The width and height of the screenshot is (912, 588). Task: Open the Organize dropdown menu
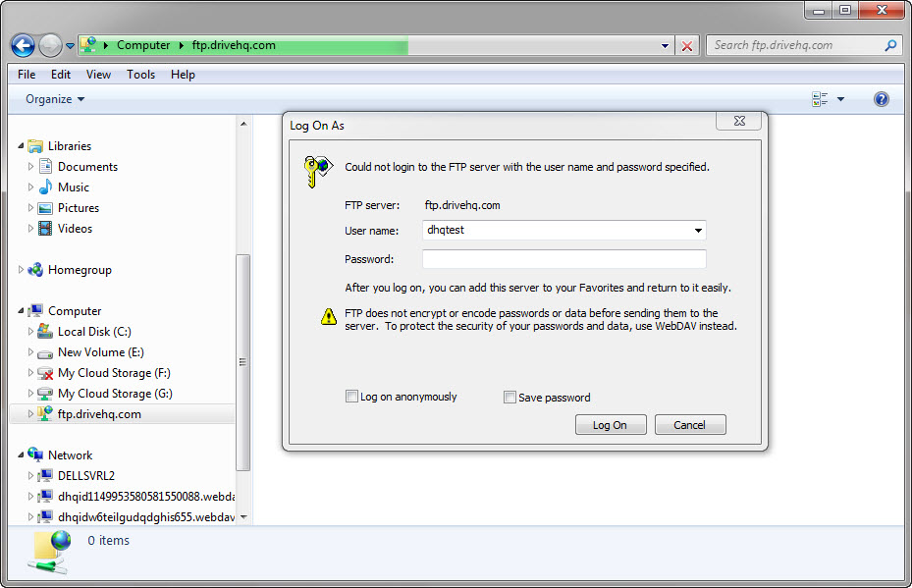point(55,99)
